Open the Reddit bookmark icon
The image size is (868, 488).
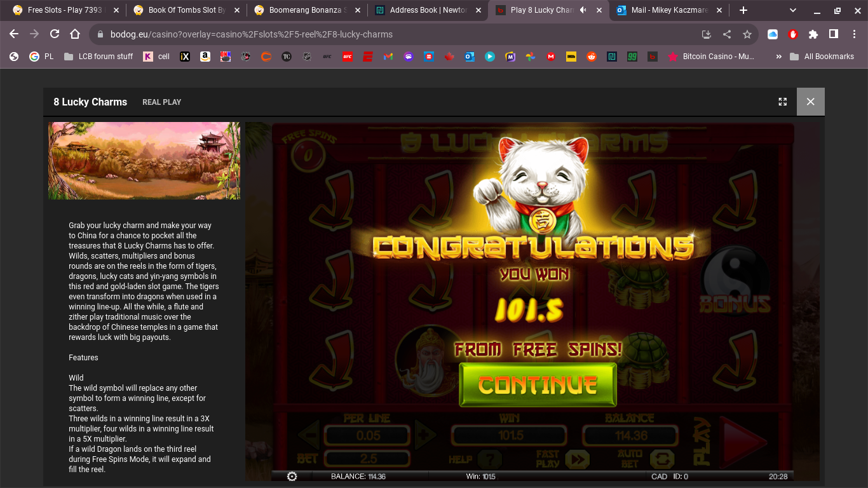click(592, 57)
